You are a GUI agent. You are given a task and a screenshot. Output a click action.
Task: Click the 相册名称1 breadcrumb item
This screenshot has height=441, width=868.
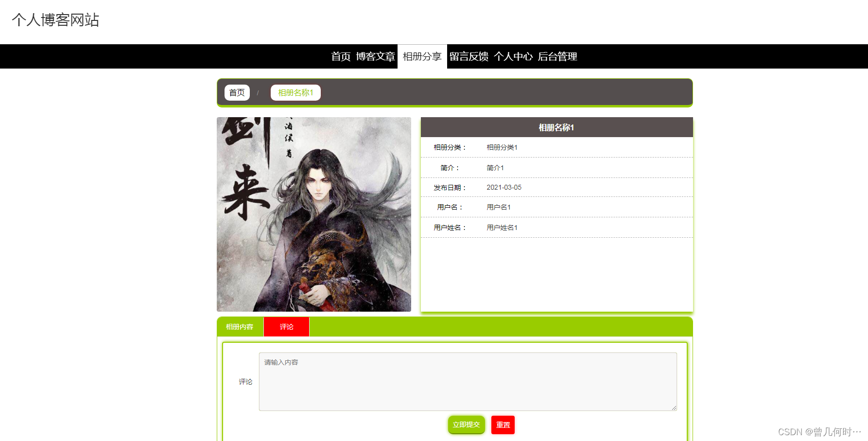(295, 92)
